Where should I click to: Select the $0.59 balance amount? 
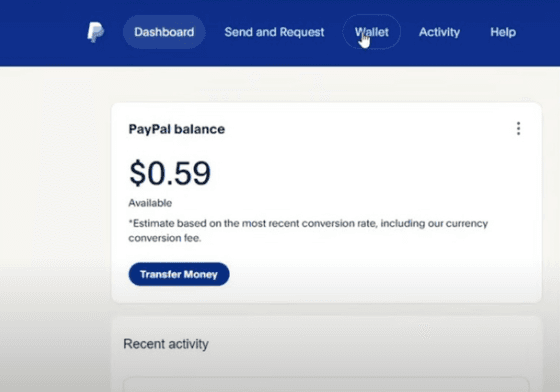170,173
